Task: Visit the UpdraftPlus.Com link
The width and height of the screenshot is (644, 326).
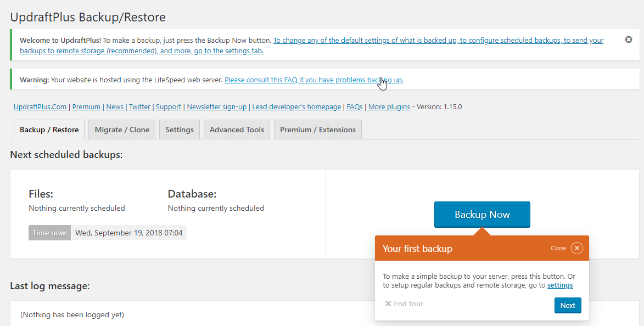Action: click(40, 106)
